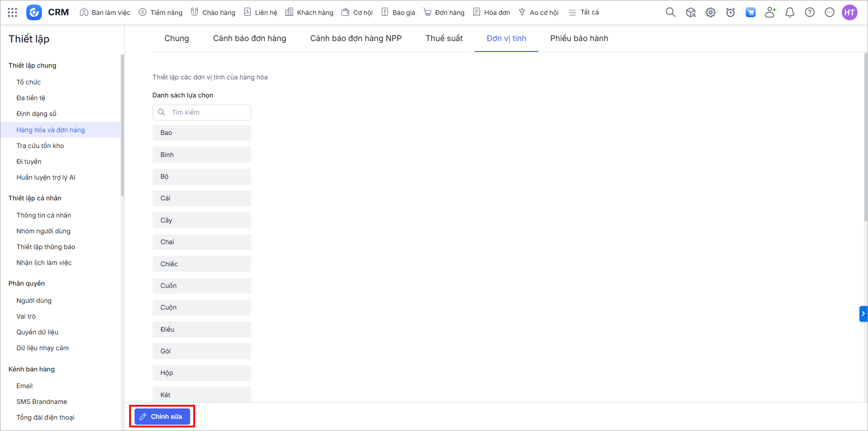Open Người dùng in sidebar
The height and width of the screenshot is (431, 868).
[x=34, y=301]
